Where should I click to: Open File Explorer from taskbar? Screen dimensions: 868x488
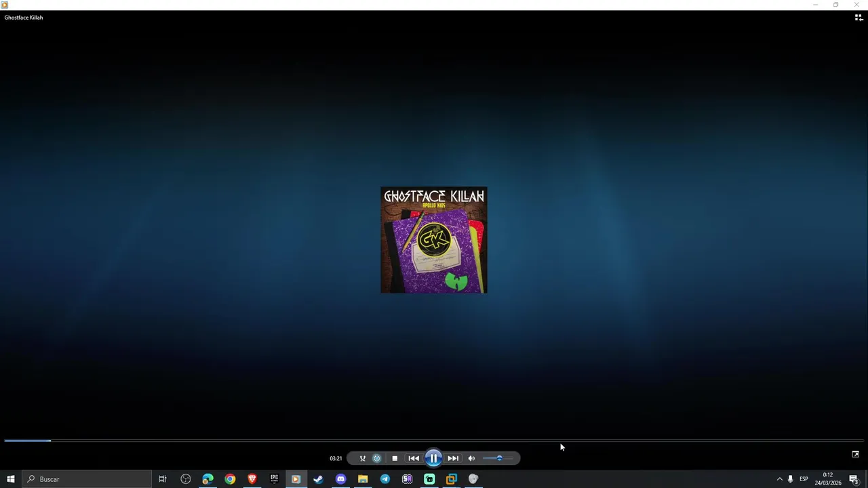363,479
